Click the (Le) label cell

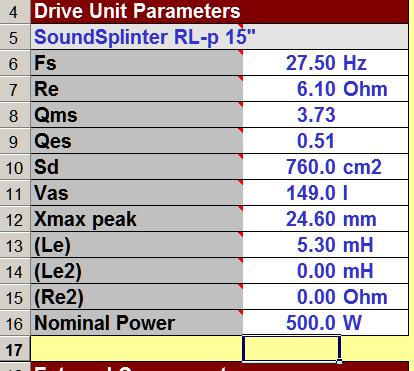tap(137, 245)
